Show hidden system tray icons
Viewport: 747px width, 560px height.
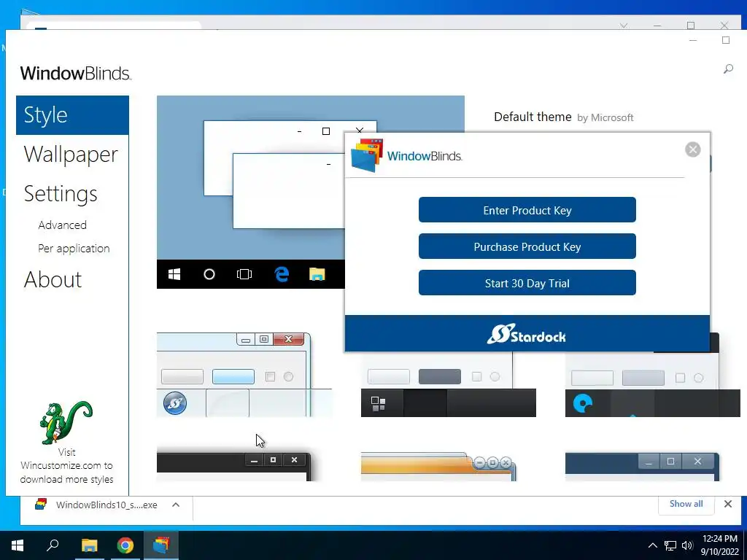coord(653,545)
